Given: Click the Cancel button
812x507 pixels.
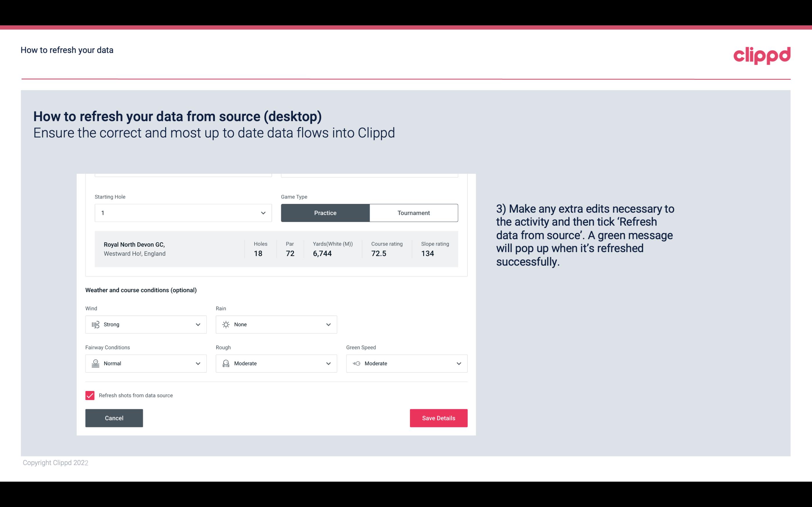Looking at the screenshot, I should click(x=114, y=418).
